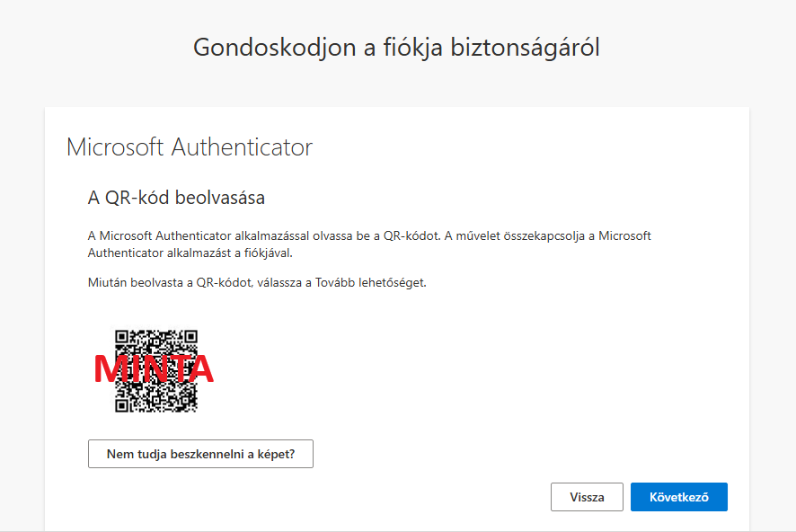Viewport: 796px width, 532px height.
Task: Open "Nem tudja beszkennelni a képet?" option
Action: point(200,454)
